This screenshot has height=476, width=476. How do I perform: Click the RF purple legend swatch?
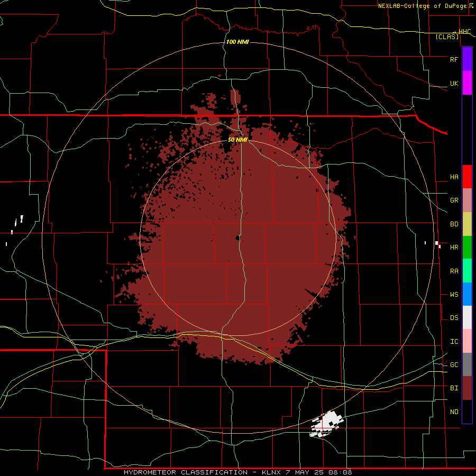click(467, 59)
